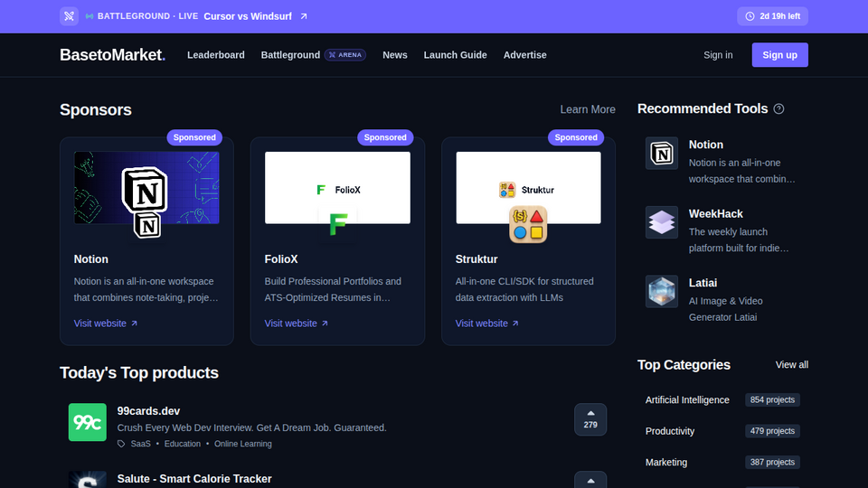Click the 854 projects badge

click(x=772, y=399)
